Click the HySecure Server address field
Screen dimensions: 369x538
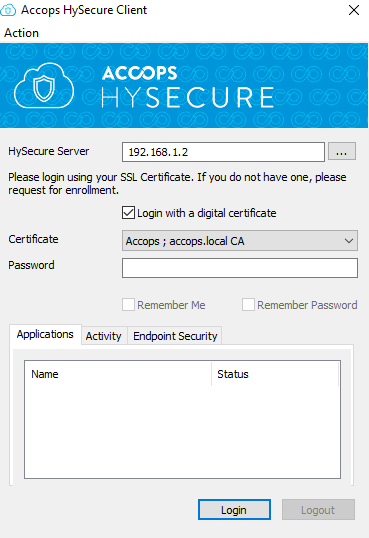223,152
